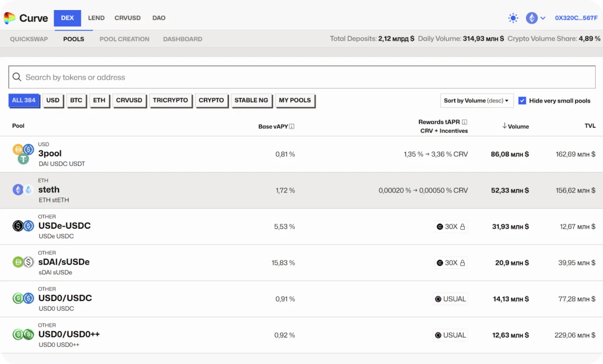This screenshot has width=603, height=364.
Task: Click the Ethereum network icon
Action: point(532,18)
